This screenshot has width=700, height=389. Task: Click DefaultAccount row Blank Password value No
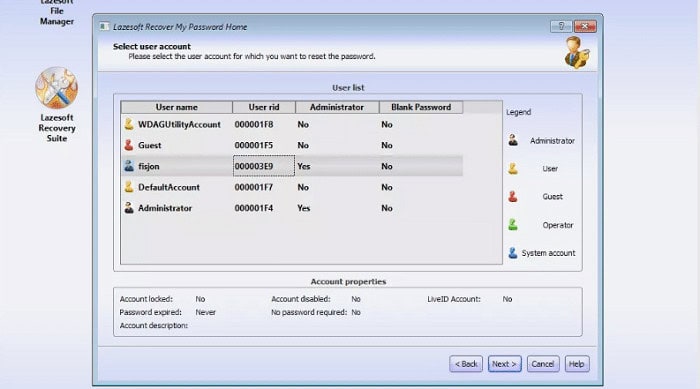tap(387, 187)
